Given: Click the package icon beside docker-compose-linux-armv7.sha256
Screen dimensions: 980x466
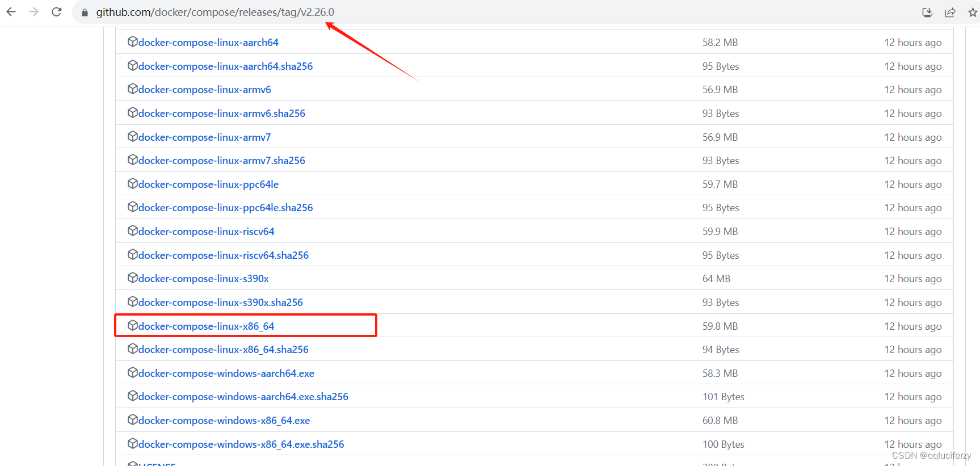Looking at the screenshot, I should coord(132,159).
